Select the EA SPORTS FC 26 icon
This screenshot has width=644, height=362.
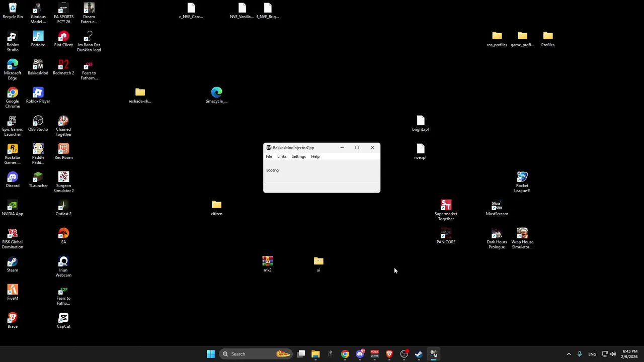click(x=63, y=14)
